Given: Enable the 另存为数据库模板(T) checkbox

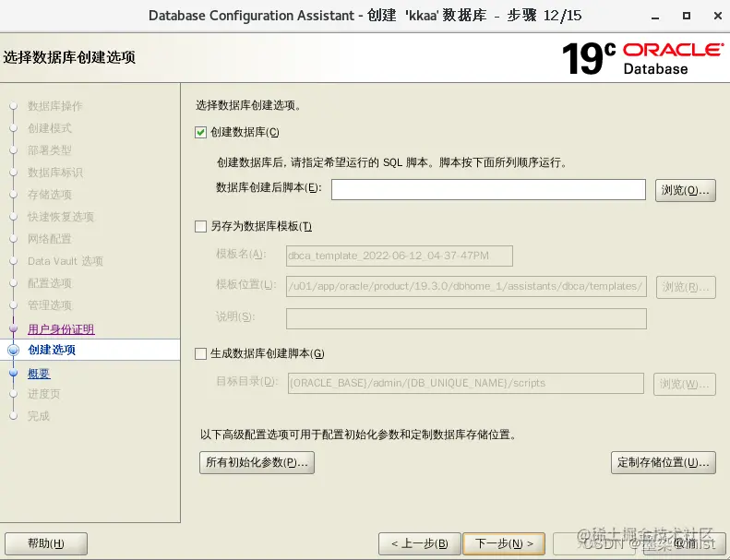Looking at the screenshot, I should (x=200, y=227).
